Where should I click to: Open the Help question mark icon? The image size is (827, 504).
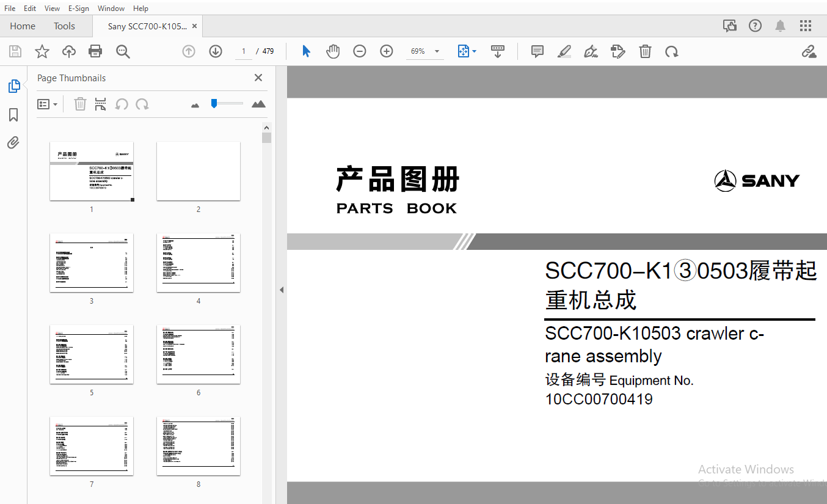pyautogui.click(x=756, y=26)
